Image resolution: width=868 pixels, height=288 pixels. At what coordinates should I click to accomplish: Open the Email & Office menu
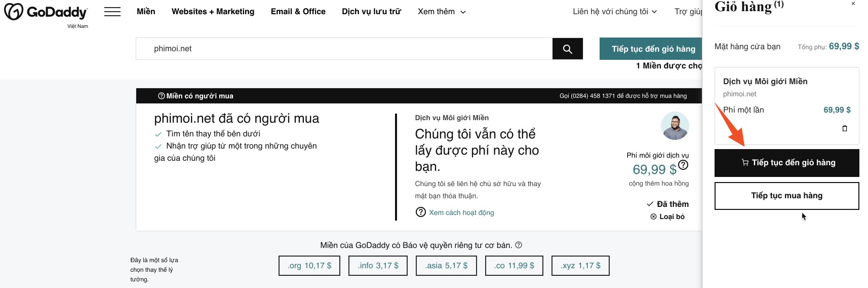pos(298,12)
